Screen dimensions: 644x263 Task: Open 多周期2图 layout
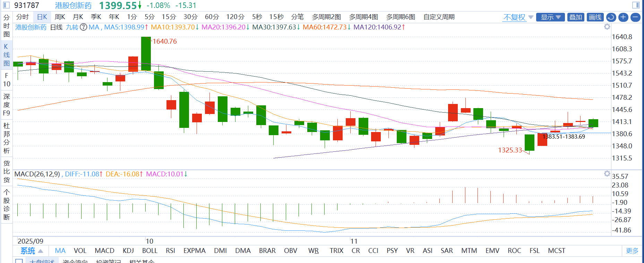coord(326,17)
